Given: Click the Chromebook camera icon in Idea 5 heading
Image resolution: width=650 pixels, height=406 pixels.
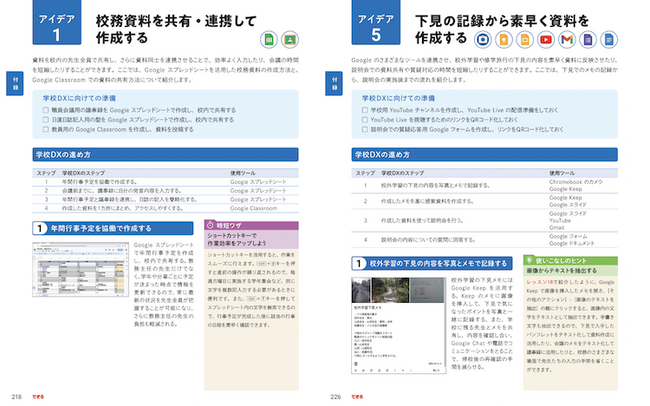Looking at the screenshot, I should 483,39.
